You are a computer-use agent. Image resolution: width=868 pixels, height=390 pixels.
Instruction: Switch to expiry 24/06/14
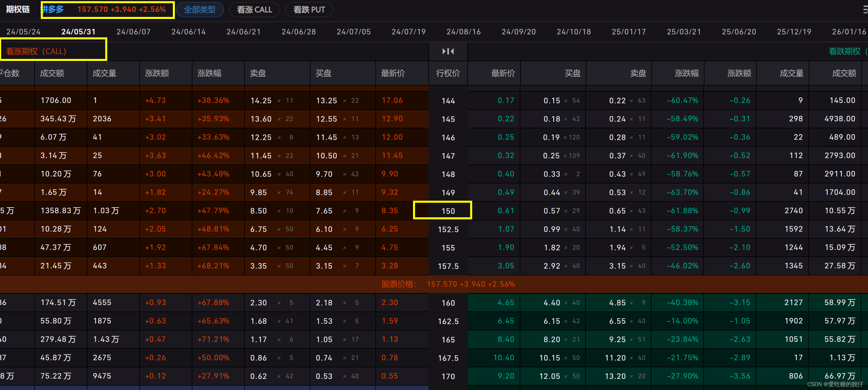tap(188, 32)
